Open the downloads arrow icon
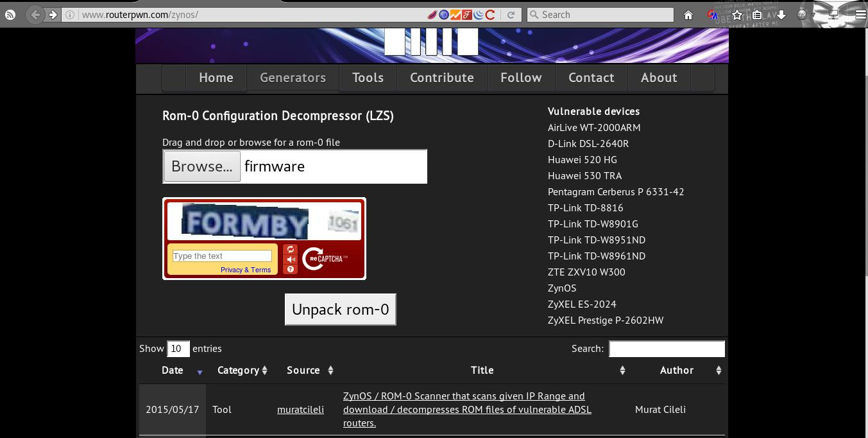This screenshot has width=868, height=438. click(781, 15)
